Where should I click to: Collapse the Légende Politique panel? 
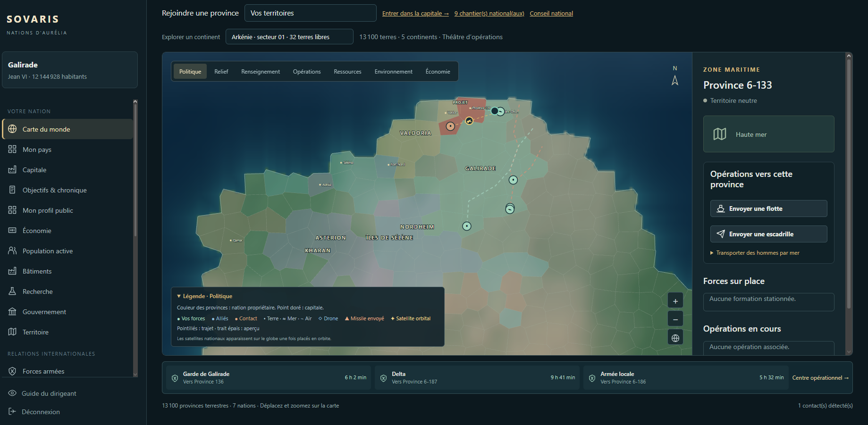coord(205,296)
